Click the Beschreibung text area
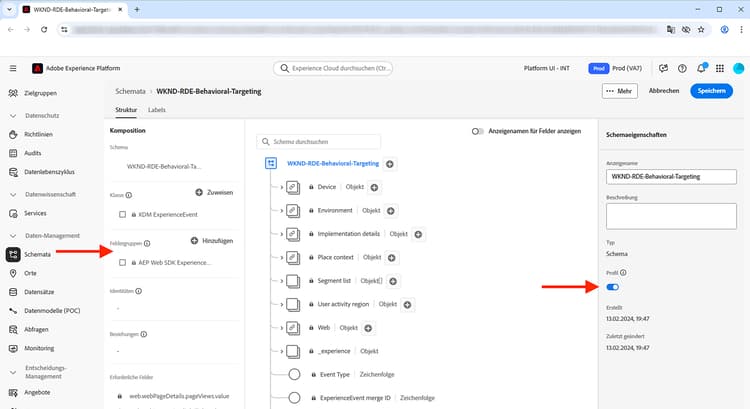The width and height of the screenshot is (750, 409). tap(671, 216)
